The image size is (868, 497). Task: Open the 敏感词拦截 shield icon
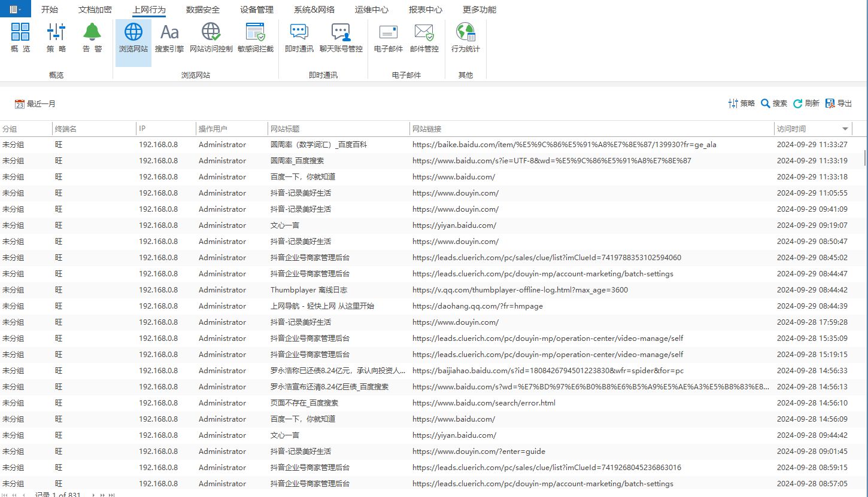(255, 37)
